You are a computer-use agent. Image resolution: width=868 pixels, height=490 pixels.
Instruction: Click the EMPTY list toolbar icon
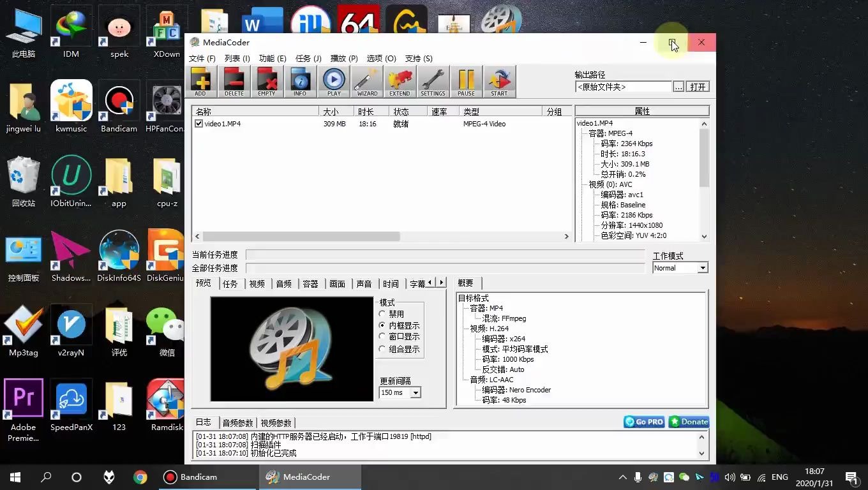pyautogui.click(x=267, y=82)
